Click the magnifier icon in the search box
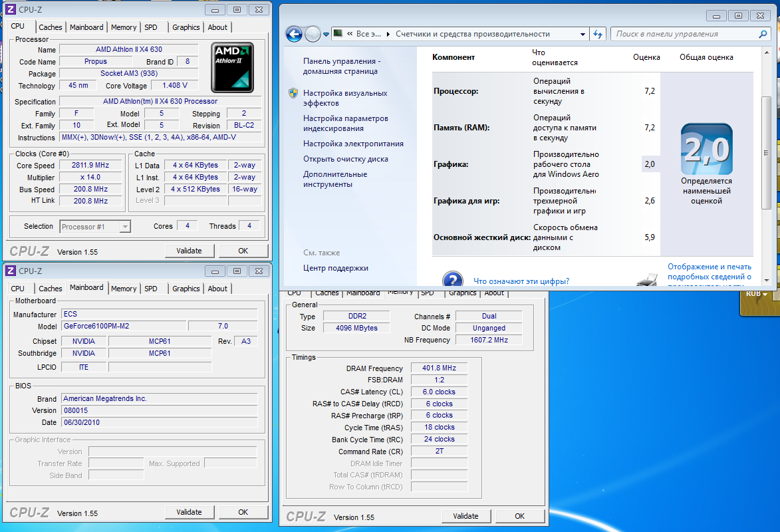The image size is (780, 532). (x=763, y=34)
